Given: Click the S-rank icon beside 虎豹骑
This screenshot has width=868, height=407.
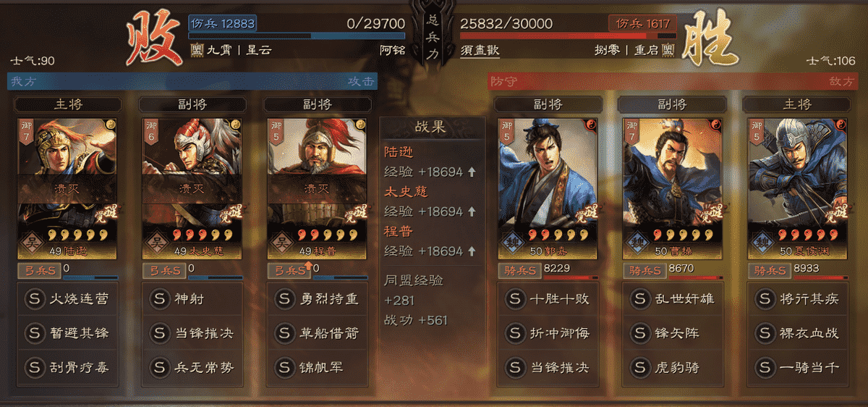Looking at the screenshot, I should 641,367.
